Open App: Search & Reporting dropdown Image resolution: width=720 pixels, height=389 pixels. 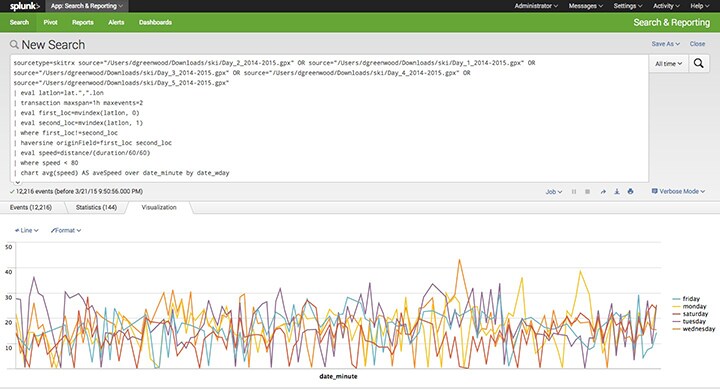click(x=87, y=6)
